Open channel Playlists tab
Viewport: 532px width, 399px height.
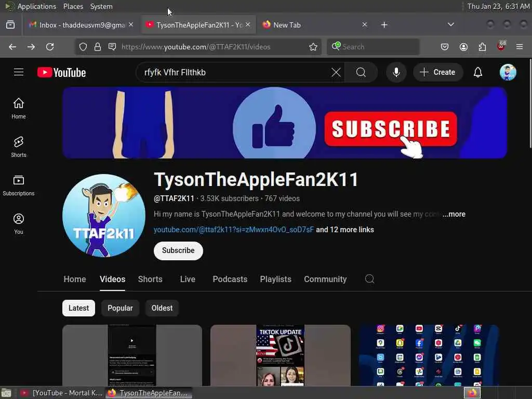(275, 279)
